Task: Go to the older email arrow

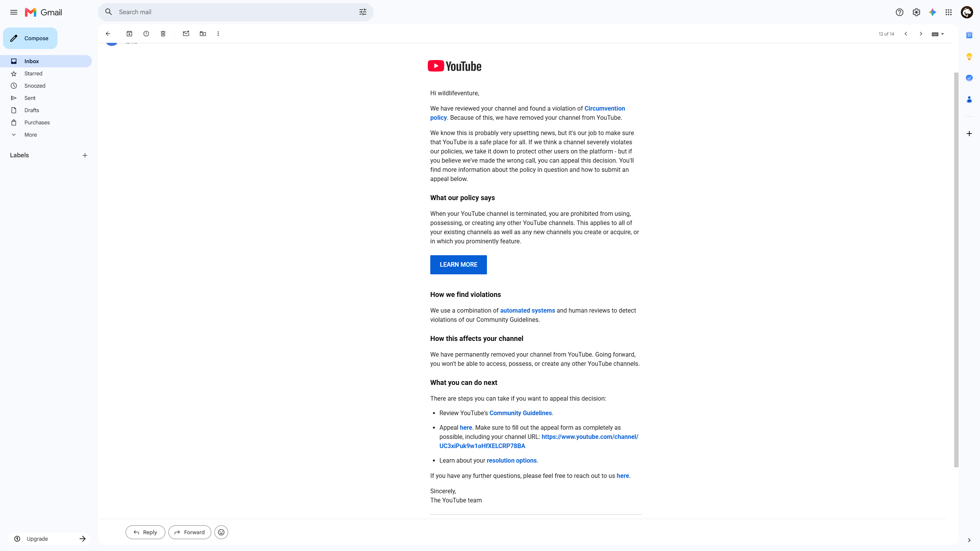Action: 921,34
